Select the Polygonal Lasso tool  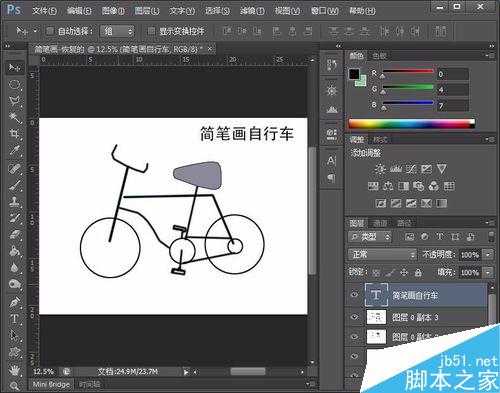tap(14, 101)
